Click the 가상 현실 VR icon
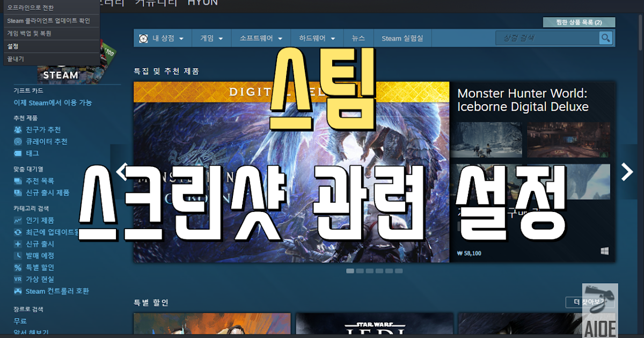 [x=18, y=279]
